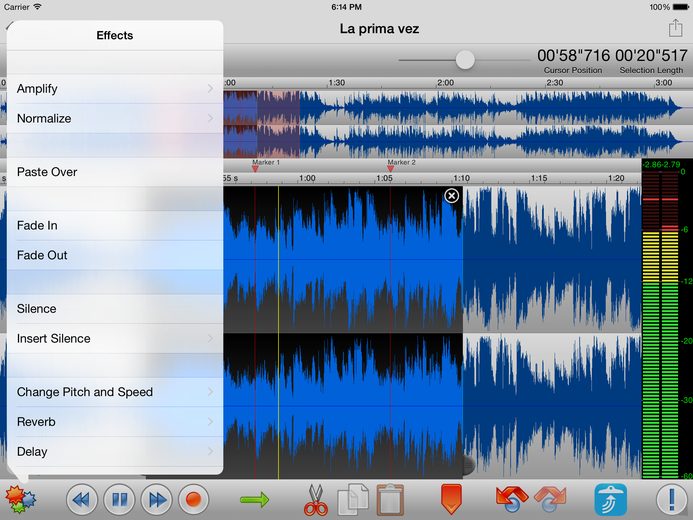Tap the fast-forward button
The width and height of the screenshot is (693, 520).
pos(157,500)
